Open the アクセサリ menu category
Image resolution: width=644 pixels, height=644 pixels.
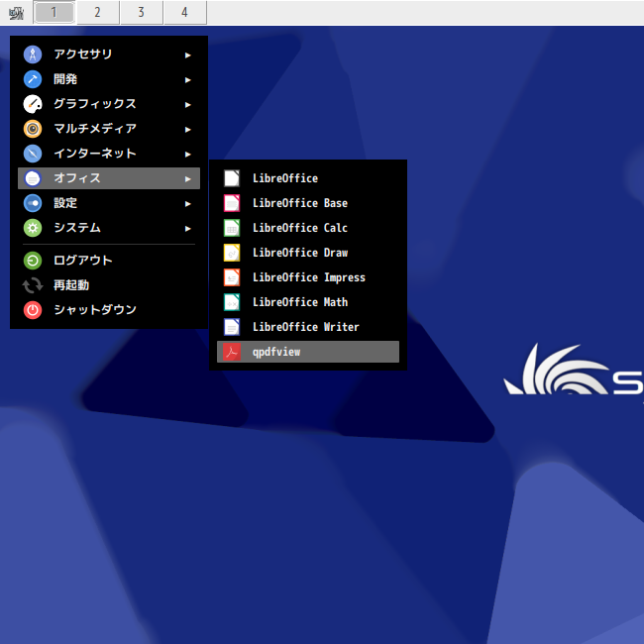coord(109,54)
